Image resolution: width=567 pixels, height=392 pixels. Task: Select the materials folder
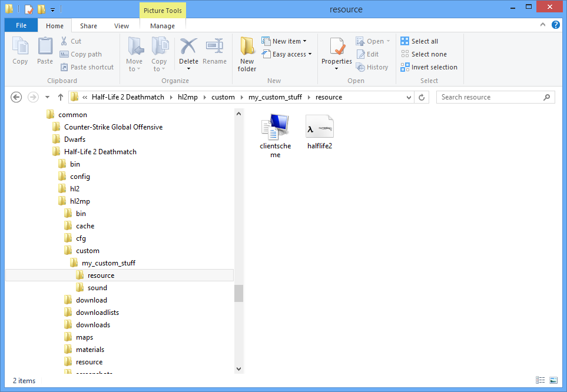pos(84,350)
